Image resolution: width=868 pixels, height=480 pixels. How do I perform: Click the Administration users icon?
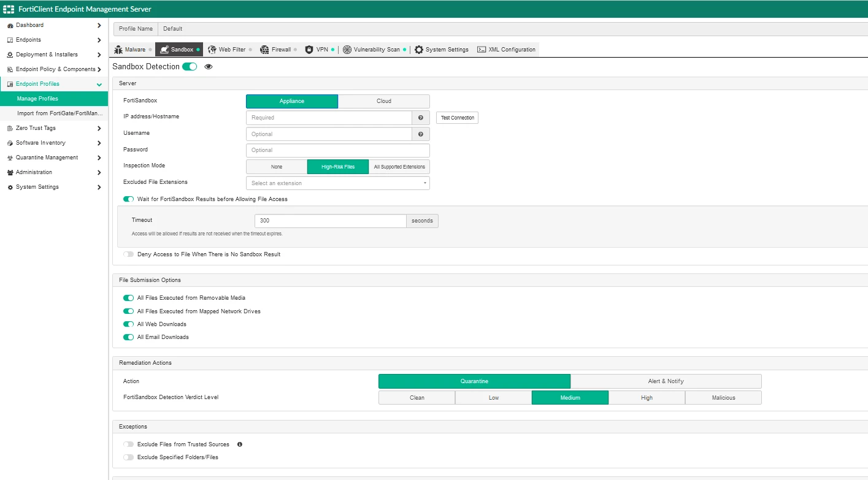coord(10,172)
